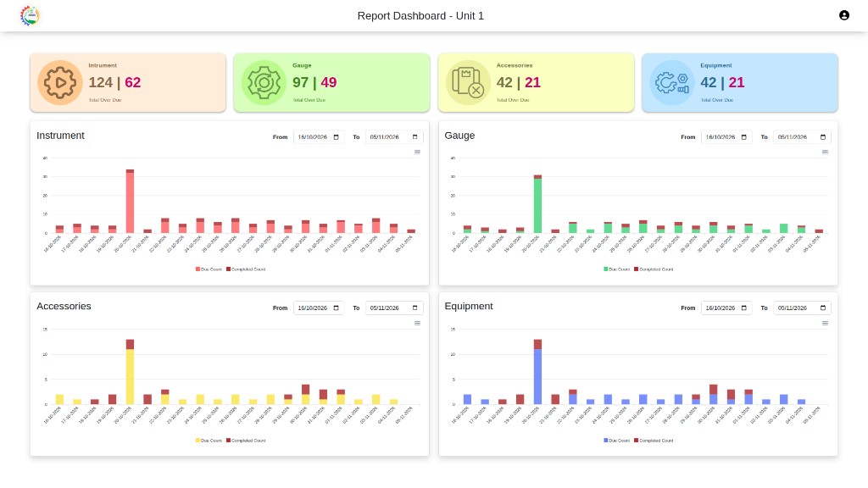The image size is (868, 488).
Task: Click the Gauge chart heading
Action: (x=459, y=136)
